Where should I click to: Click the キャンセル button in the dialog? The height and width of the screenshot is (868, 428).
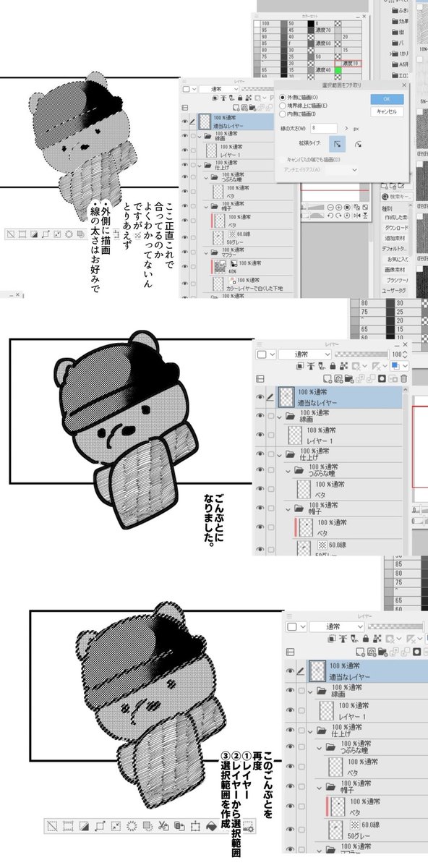[387, 112]
